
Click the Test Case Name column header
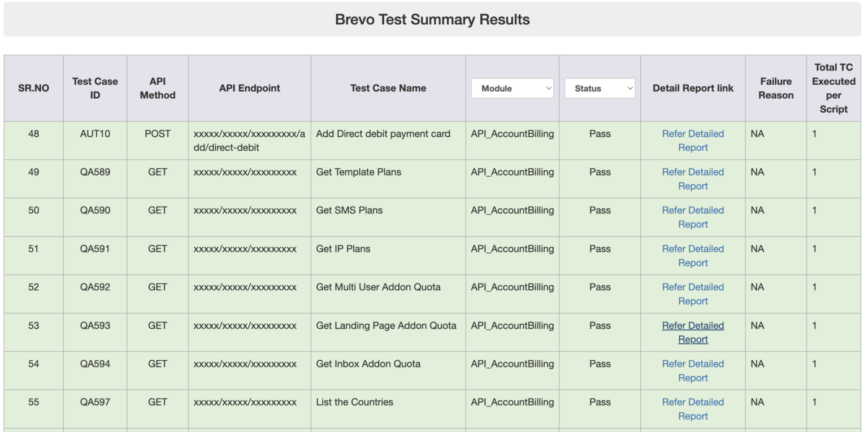click(x=388, y=88)
